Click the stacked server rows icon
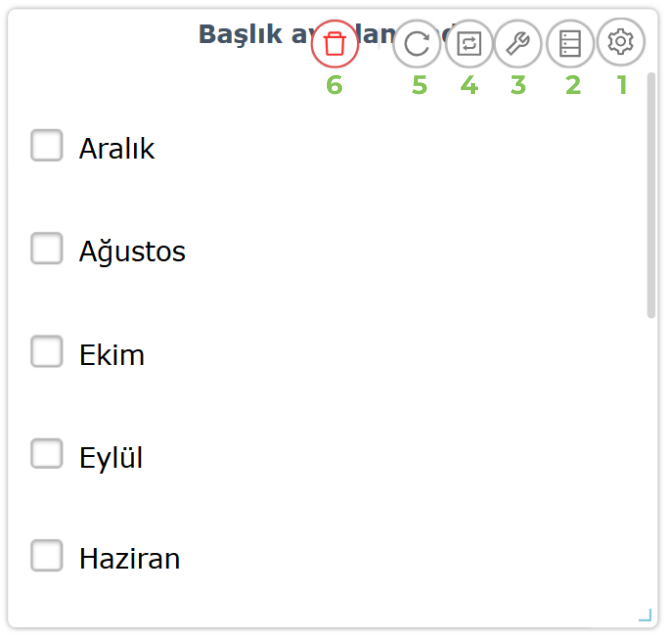669x639 pixels. pyautogui.click(x=570, y=44)
